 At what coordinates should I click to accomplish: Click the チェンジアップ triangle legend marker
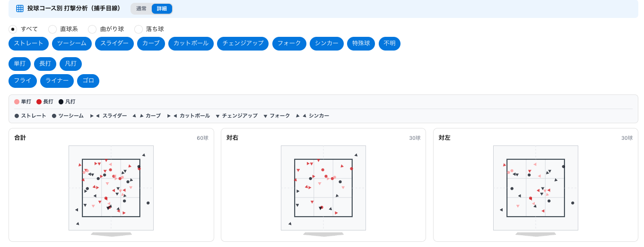(x=218, y=116)
